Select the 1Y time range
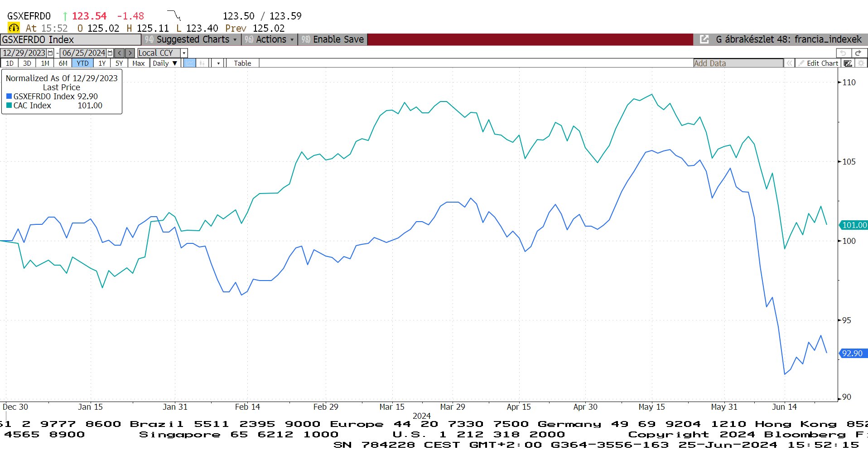The height and width of the screenshot is (470, 868). pyautogui.click(x=102, y=63)
